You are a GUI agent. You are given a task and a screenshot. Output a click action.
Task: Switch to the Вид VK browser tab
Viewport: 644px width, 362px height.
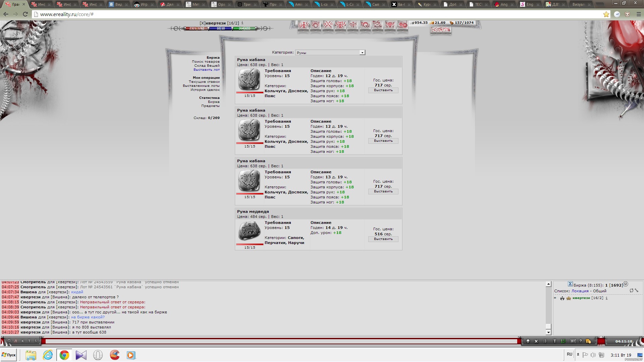(x=118, y=4)
